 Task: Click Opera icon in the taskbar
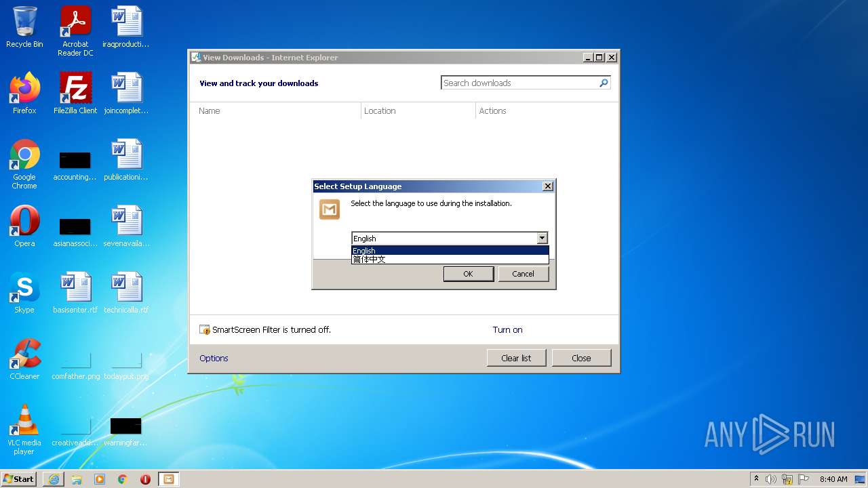[x=145, y=479]
